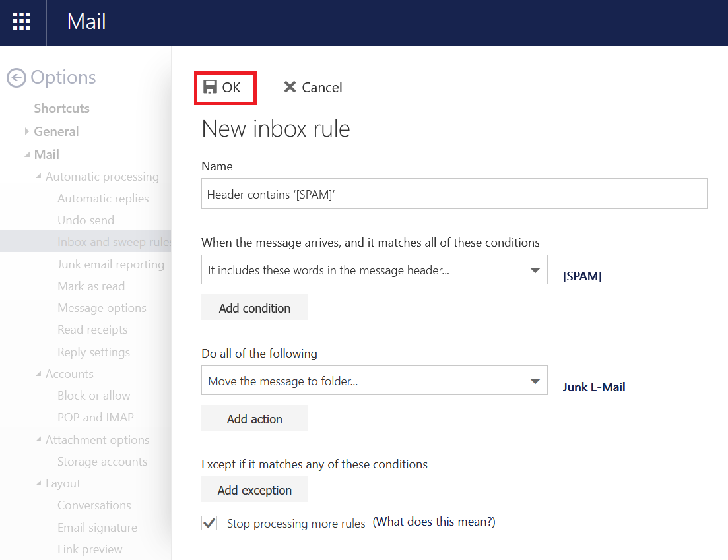Open the What does this mean link

pyautogui.click(x=434, y=522)
